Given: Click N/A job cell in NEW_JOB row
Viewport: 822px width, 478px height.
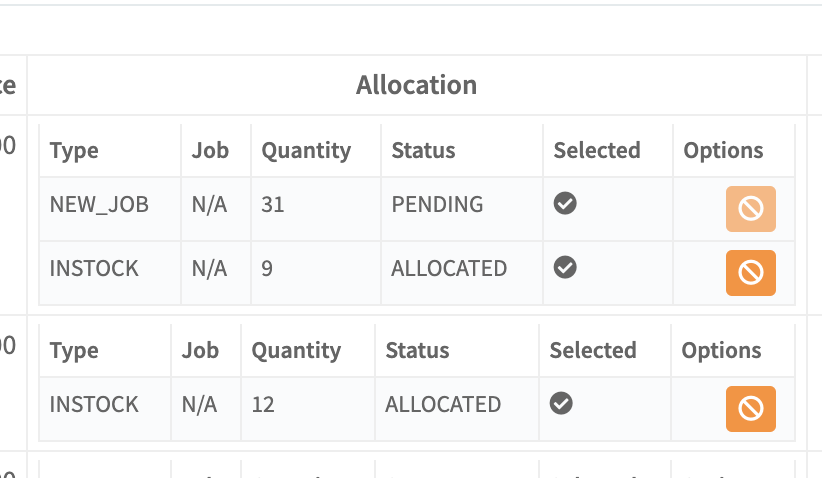Looking at the screenshot, I should [209, 205].
